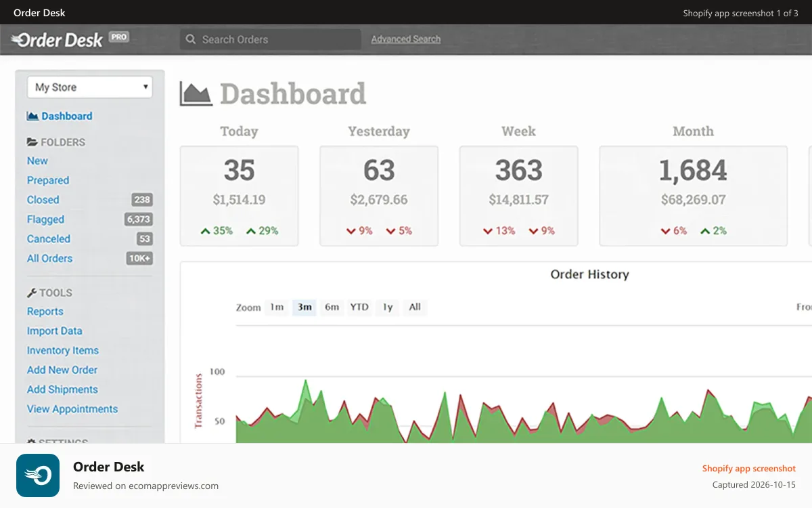Click the Today column heading
Image resolution: width=812 pixels, height=508 pixels.
tap(239, 131)
